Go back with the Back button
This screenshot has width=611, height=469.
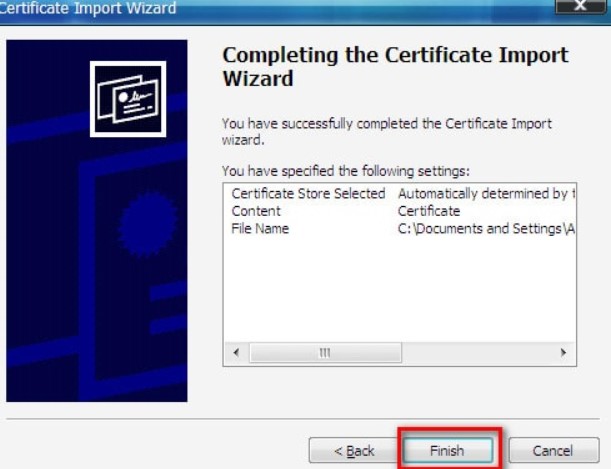point(354,451)
